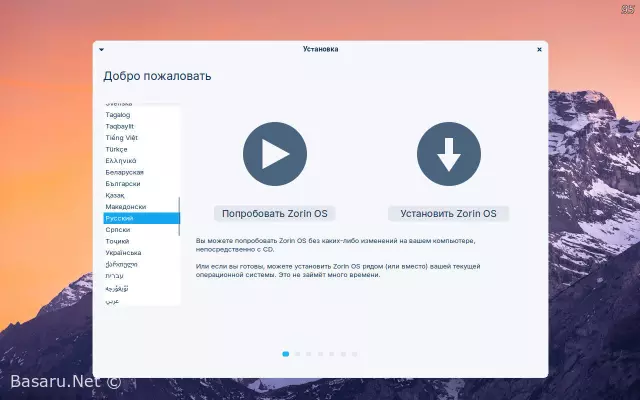
Task: Pick Беларуская from the language list
Action: pyautogui.click(x=141, y=172)
